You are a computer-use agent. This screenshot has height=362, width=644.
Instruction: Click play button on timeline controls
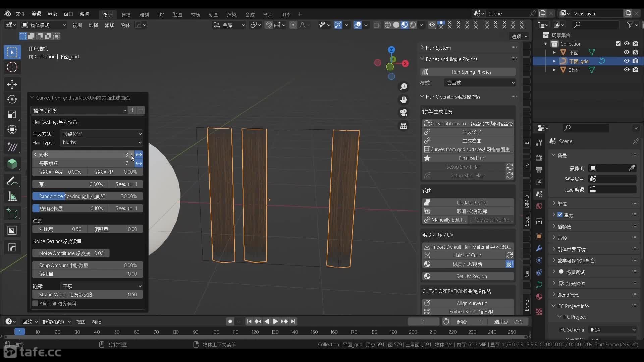point(275,321)
